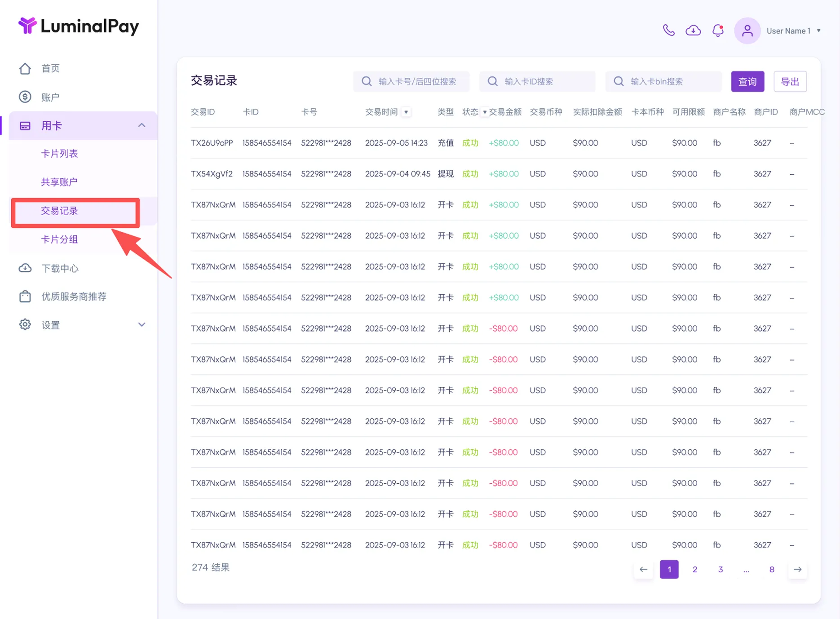Image resolution: width=840 pixels, height=619 pixels.
Task: Click the magnifier in card bin search
Action: [619, 81]
